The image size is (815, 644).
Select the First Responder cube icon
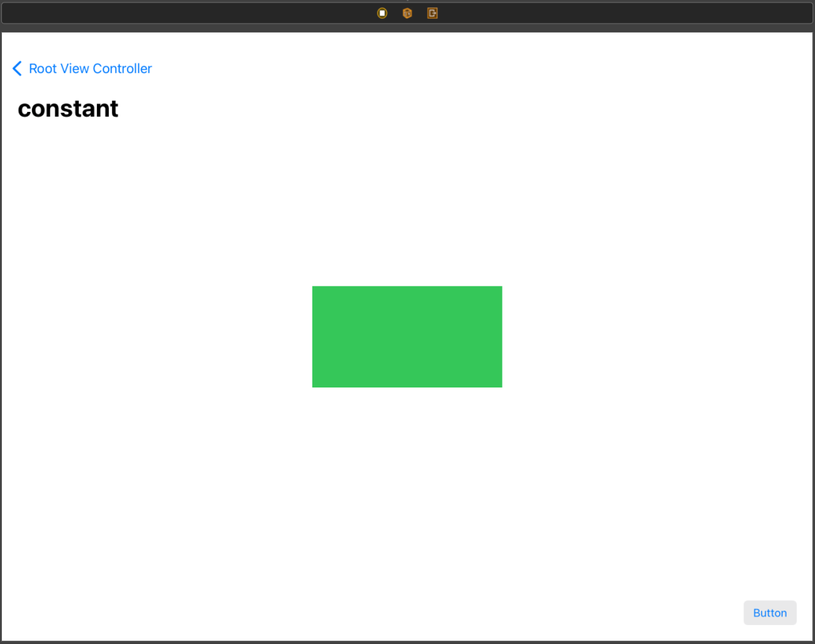(x=408, y=13)
